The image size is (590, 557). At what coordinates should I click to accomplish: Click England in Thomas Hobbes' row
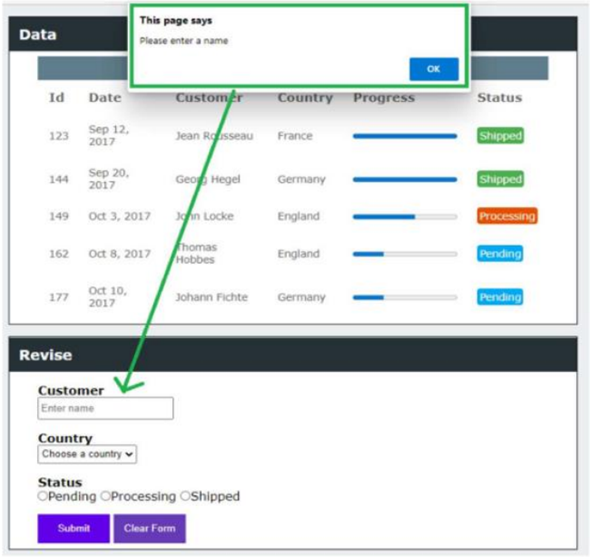tap(299, 254)
